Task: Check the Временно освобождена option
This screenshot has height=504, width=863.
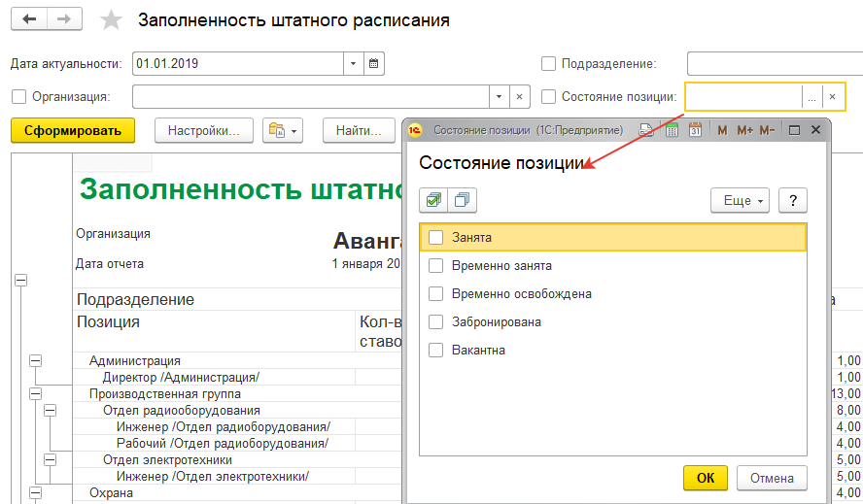Action: (x=436, y=293)
